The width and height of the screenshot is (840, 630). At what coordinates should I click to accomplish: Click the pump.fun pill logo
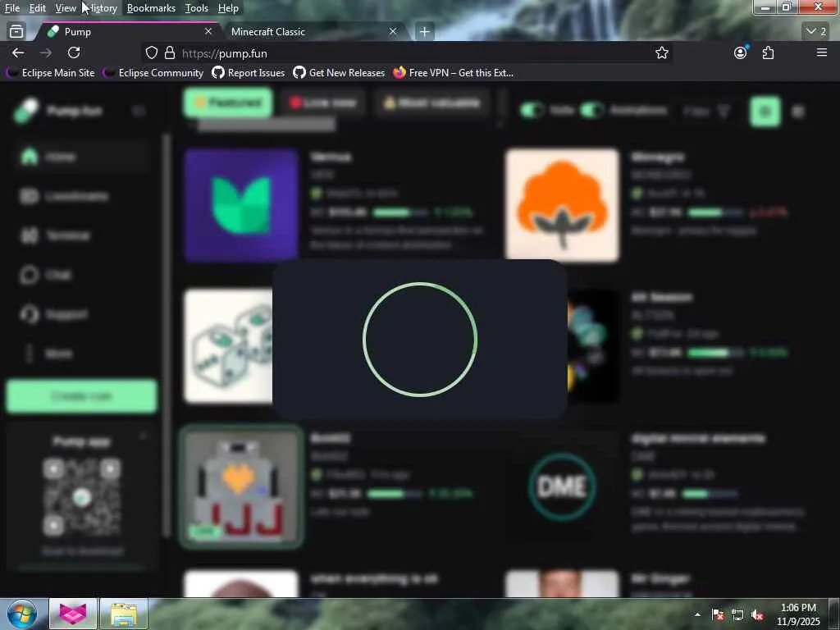click(x=27, y=111)
